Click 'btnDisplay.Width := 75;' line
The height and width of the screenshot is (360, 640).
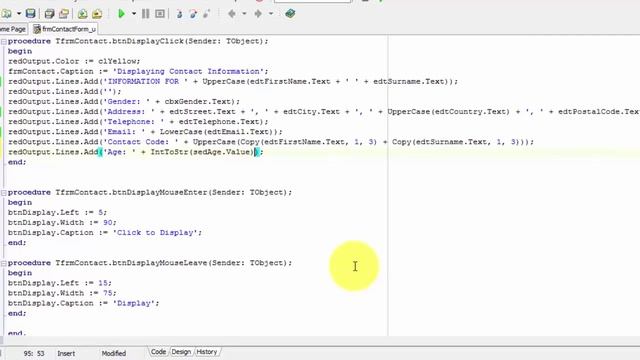62,293
